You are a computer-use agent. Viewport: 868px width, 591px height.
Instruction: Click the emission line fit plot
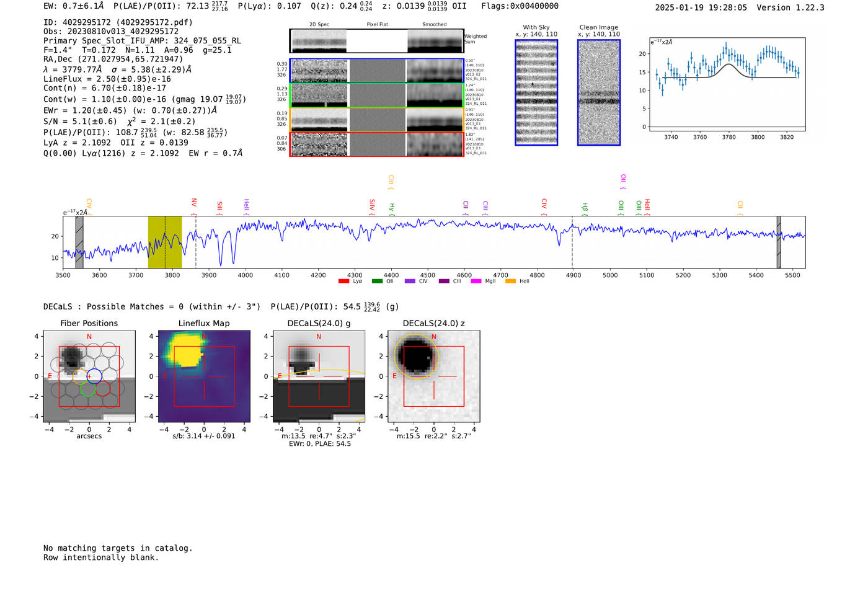[727, 84]
